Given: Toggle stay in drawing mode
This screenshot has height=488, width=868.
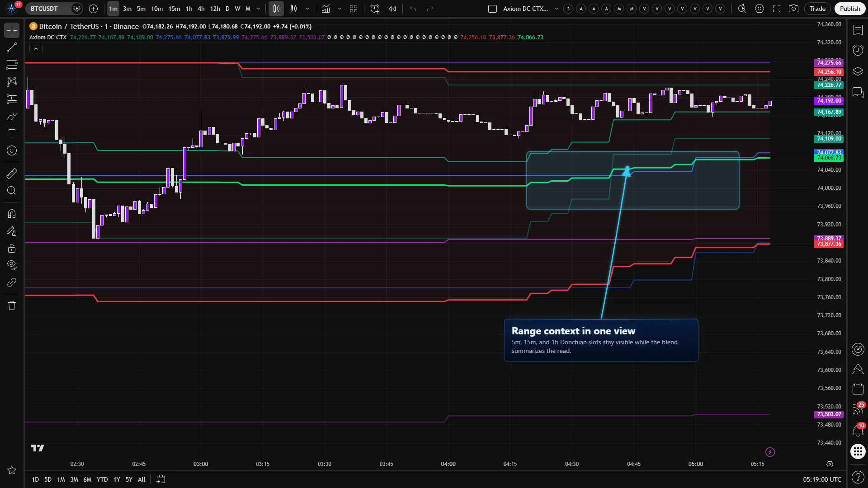Looking at the screenshot, I should click(12, 231).
